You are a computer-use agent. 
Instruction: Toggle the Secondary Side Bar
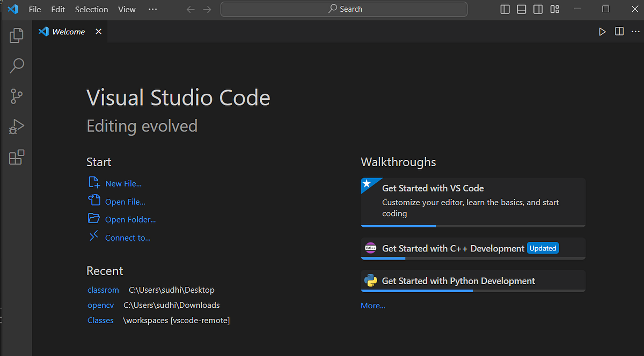click(x=538, y=9)
